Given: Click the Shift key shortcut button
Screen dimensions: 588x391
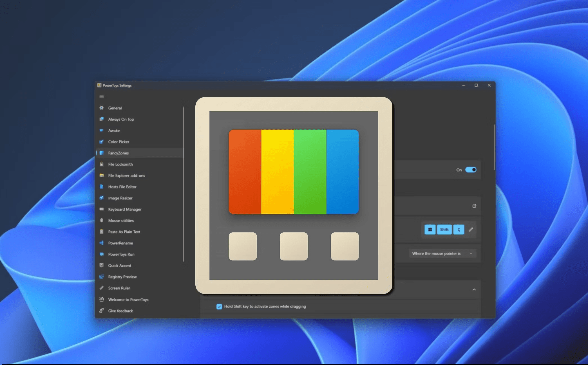Looking at the screenshot, I should pos(444,230).
